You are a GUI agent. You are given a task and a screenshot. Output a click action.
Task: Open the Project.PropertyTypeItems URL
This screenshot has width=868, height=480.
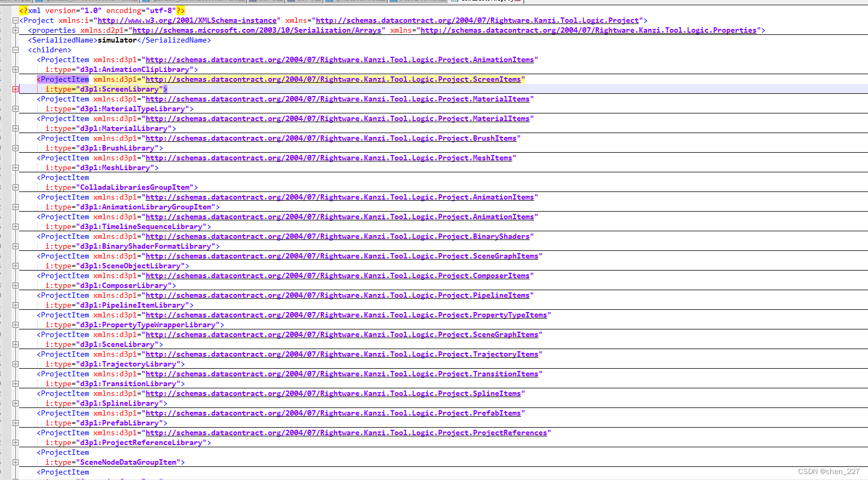[x=346, y=315]
